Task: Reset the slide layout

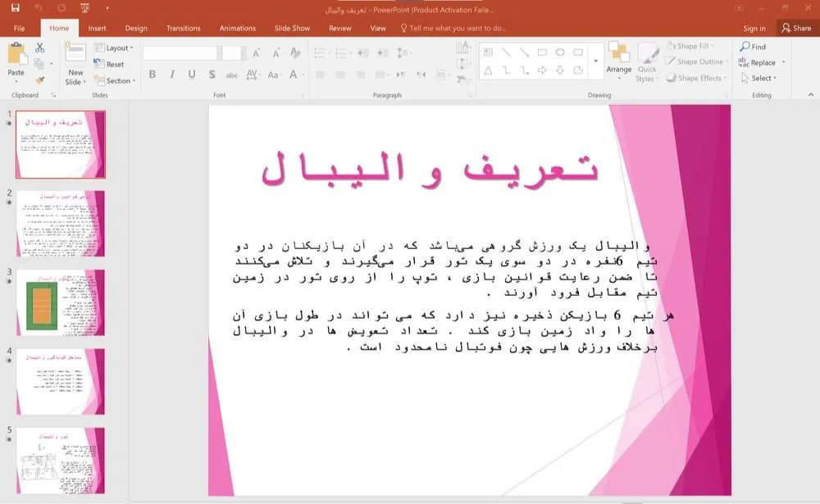Action: [x=109, y=64]
